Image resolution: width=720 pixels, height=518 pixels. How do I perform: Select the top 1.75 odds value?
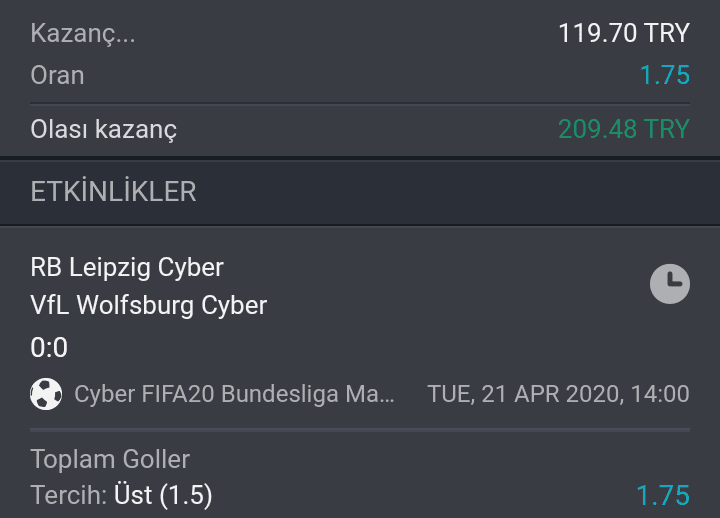(664, 75)
